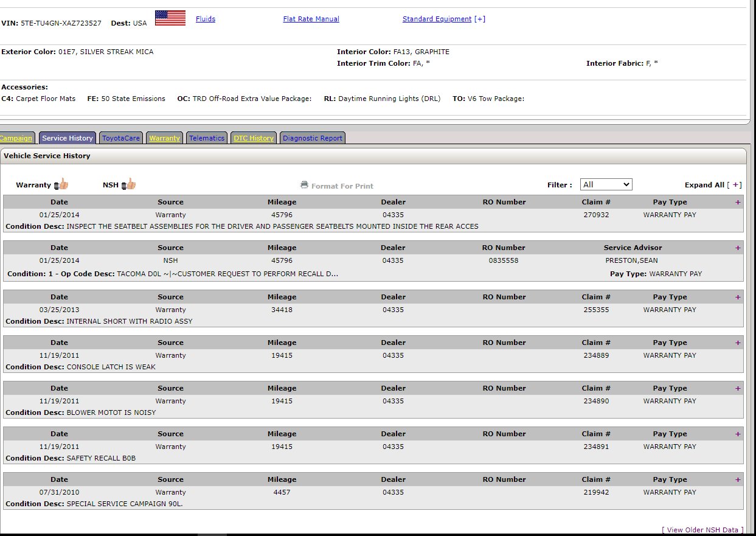
Task: Click the NSH thumbs-up icon
Action: [x=128, y=184]
